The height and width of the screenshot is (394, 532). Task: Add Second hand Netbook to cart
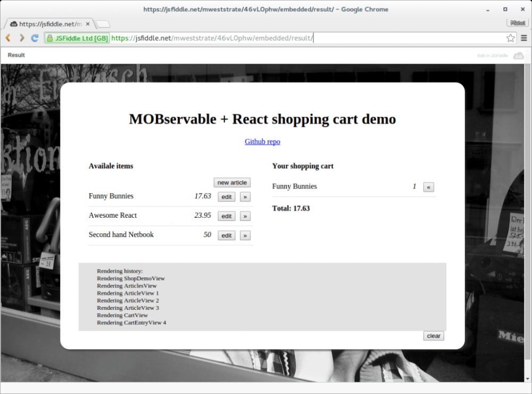click(245, 235)
